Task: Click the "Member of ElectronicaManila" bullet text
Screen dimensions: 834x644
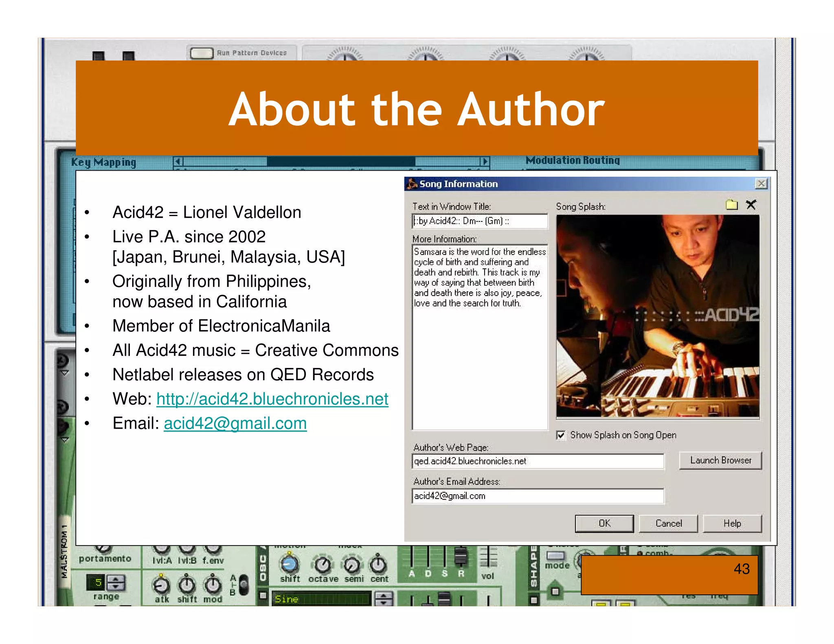Action: (221, 326)
